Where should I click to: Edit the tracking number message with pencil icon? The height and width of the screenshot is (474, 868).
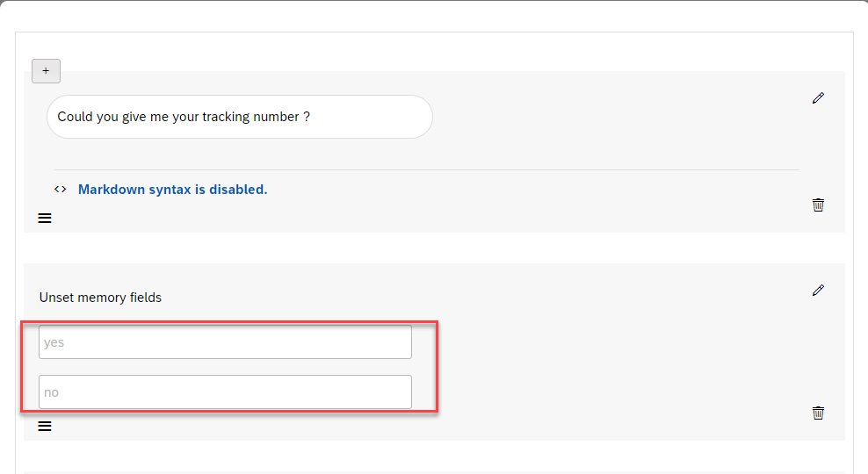tap(819, 98)
